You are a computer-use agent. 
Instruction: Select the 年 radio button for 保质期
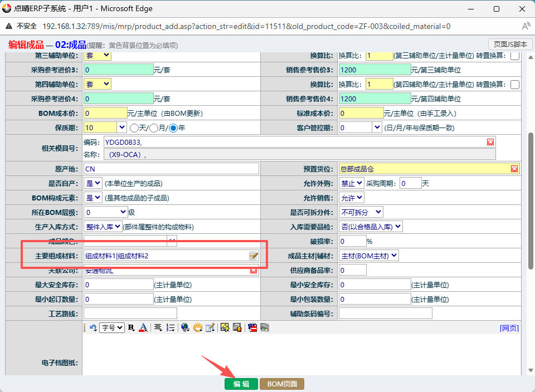click(x=173, y=128)
